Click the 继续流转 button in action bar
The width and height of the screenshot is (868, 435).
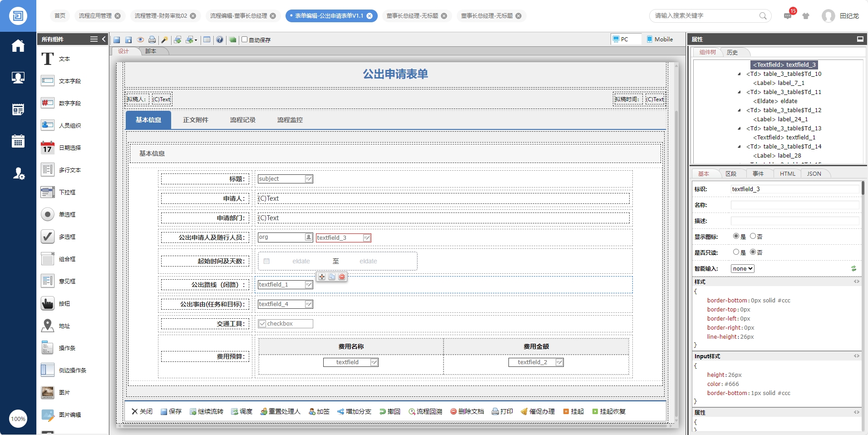207,411
